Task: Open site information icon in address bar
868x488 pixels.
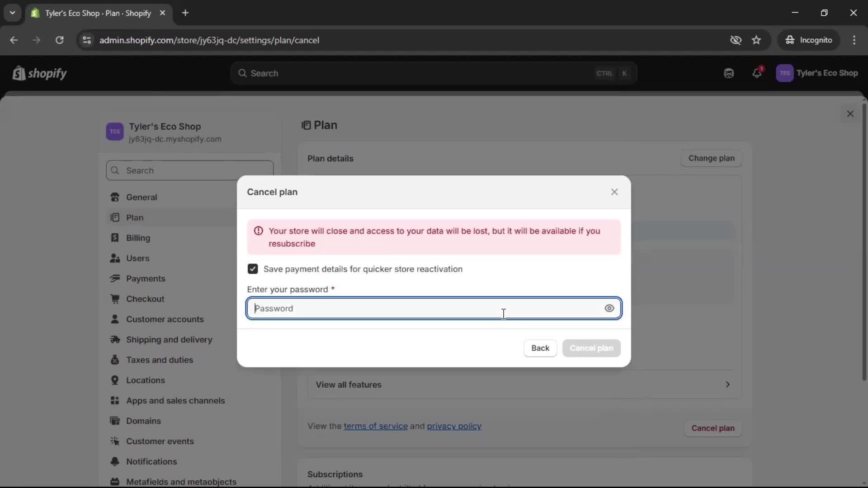Action: point(87,40)
